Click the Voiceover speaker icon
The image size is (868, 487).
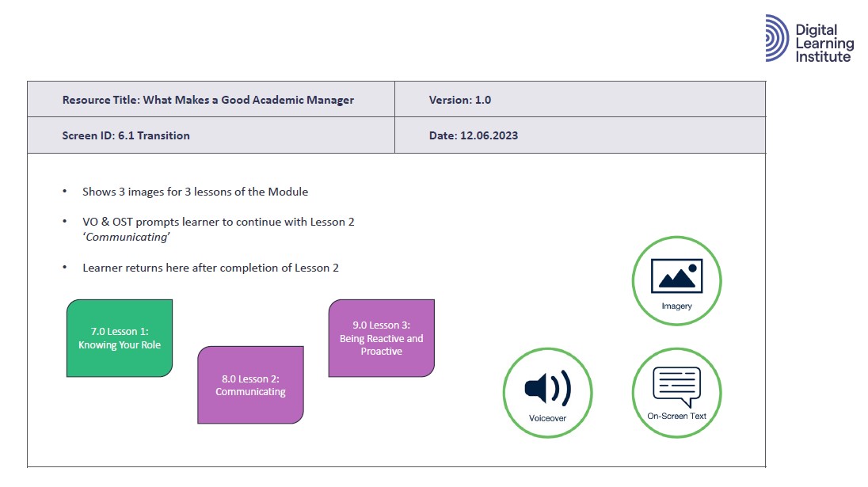(547, 388)
